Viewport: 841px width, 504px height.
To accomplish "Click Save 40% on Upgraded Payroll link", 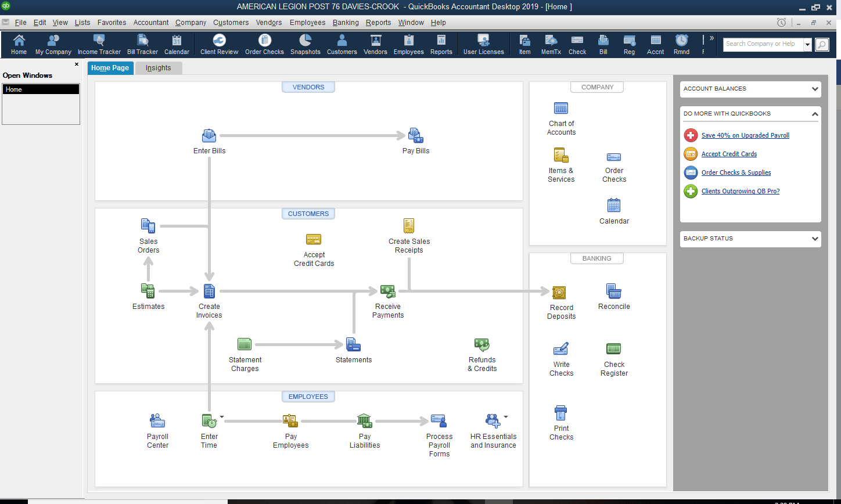I will tap(745, 135).
